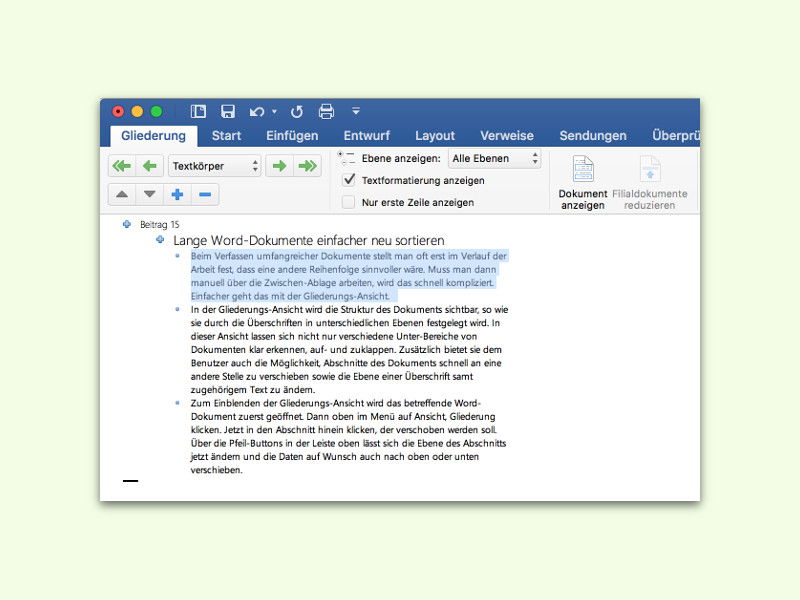Collapse the Beitrag 15 outline item
This screenshot has height=600, width=800.
pos(127,224)
